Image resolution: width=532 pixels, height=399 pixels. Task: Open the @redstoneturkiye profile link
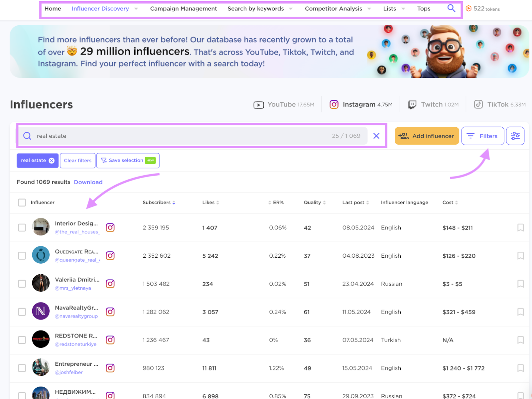tap(76, 344)
